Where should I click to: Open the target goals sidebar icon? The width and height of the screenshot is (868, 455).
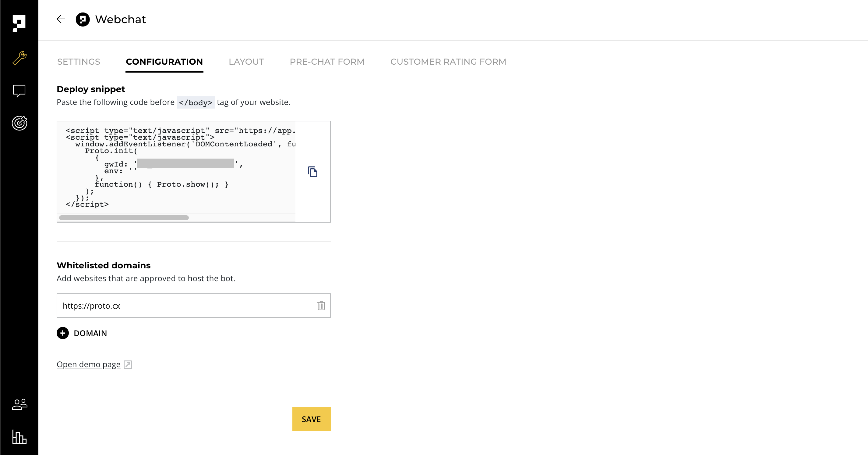tap(19, 123)
